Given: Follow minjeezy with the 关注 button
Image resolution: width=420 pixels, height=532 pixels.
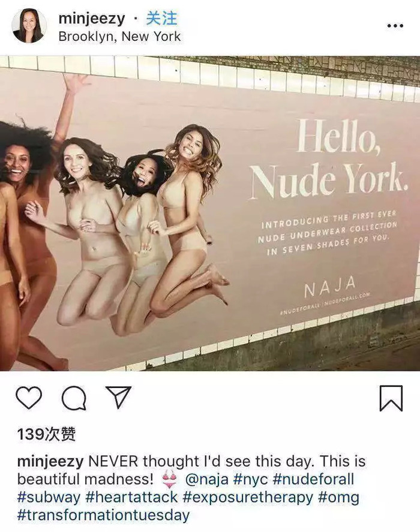Looking at the screenshot, I should pos(161,18).
